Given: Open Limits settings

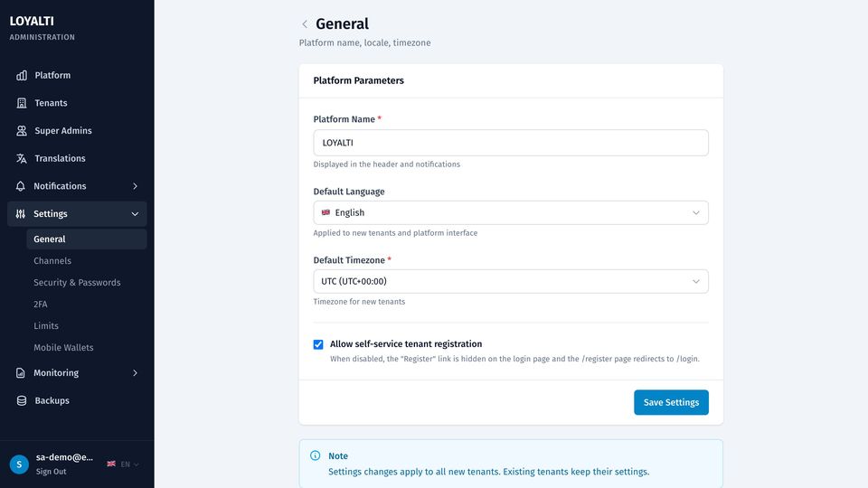Looking at the screenshot, I should pyautogui.click(x=87, y=325).
